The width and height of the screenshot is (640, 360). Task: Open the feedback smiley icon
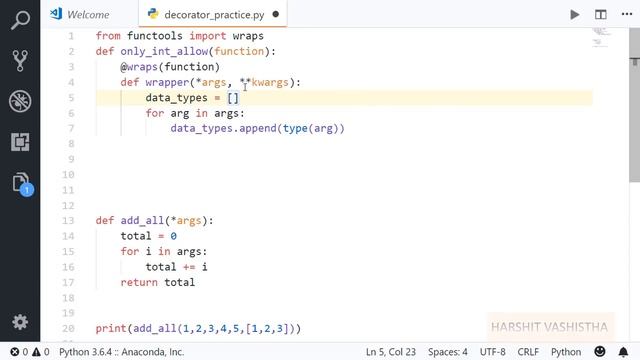[600, 351]
